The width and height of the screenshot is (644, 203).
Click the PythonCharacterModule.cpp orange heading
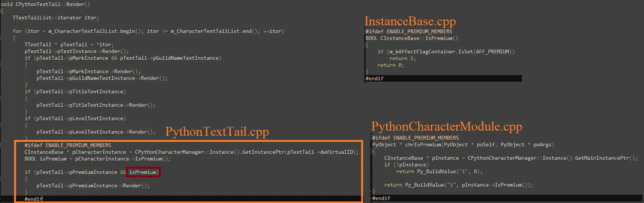click(x=446, y=127)
